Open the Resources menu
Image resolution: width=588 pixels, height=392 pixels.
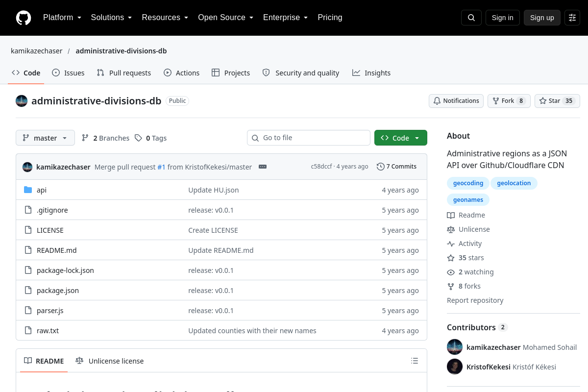(x=165, y=18)
